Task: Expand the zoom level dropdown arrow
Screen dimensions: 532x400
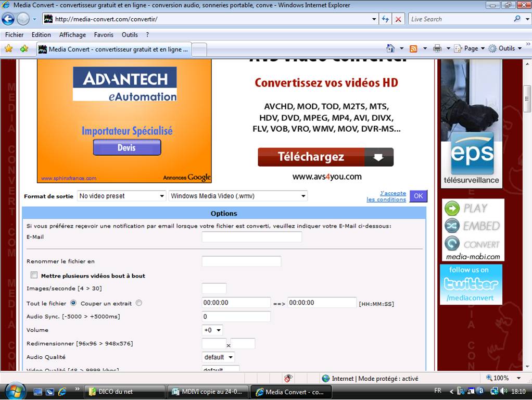Action: coord(519,378)
